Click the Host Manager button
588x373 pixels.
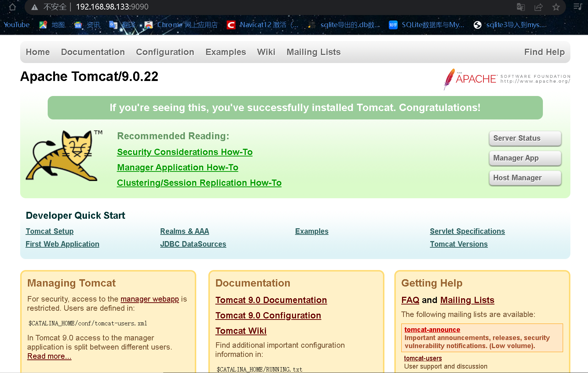tap(525, 178)
